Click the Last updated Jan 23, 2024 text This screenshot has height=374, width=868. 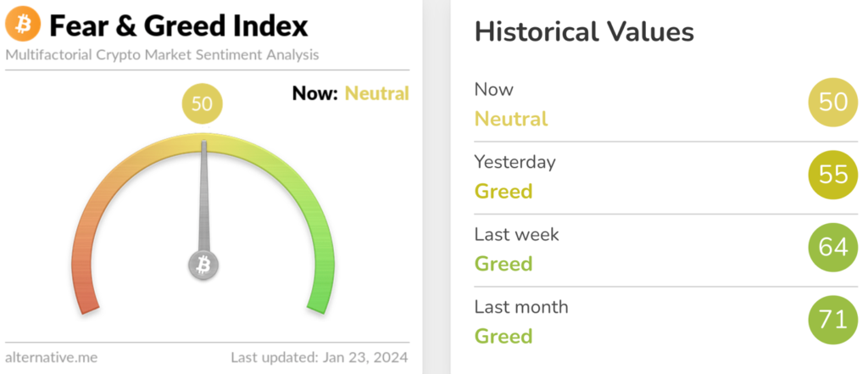point(320,358)
